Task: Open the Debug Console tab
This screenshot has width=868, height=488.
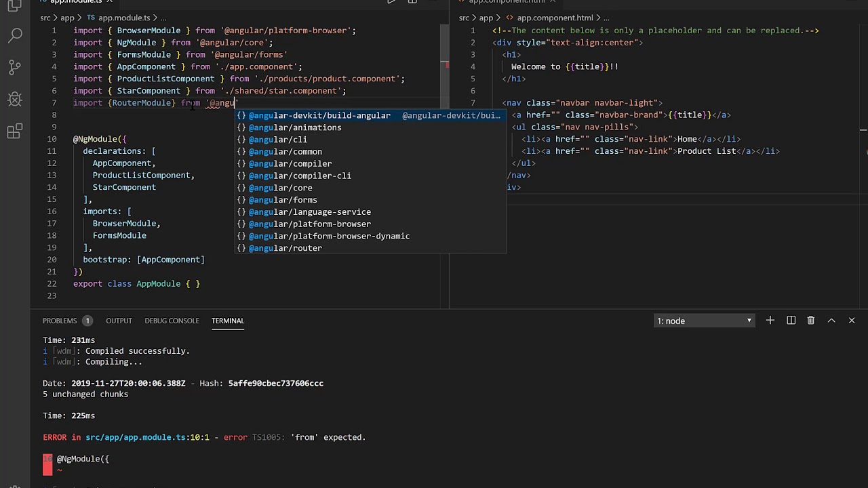Action: coord(172,321)
